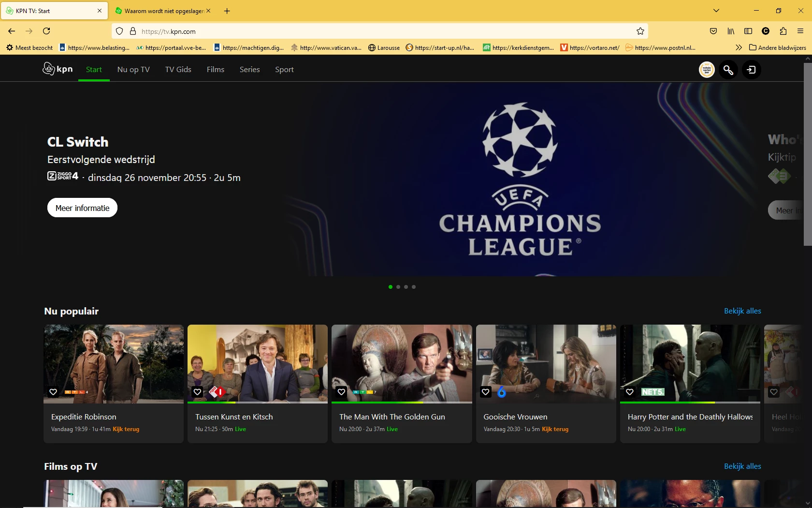Click Bekijk alles for Films op TV
Screen dimensions: 812x508
[742, 466]
